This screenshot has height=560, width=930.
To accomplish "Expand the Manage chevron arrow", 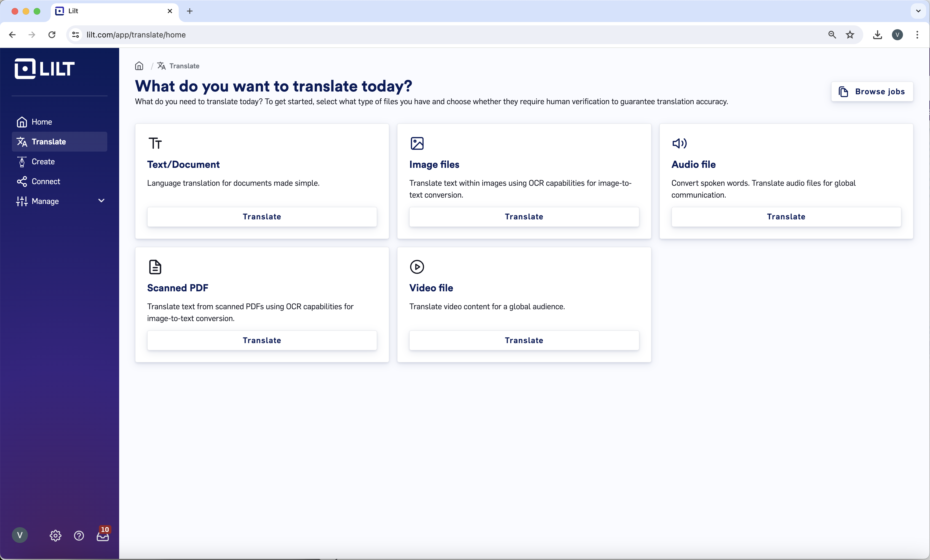I will 101,201.
